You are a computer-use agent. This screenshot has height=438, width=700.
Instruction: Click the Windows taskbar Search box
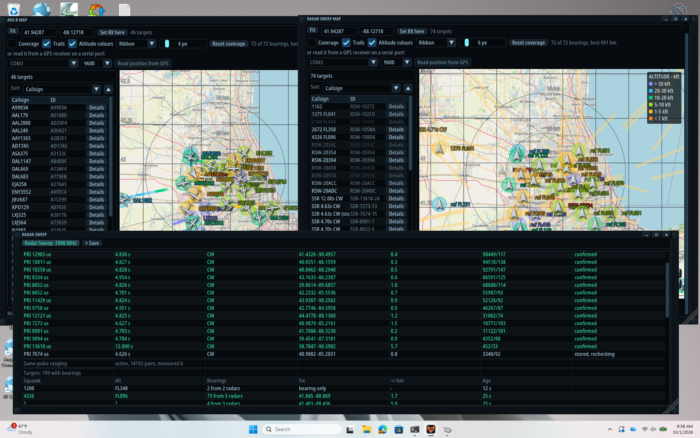[301, 430]
